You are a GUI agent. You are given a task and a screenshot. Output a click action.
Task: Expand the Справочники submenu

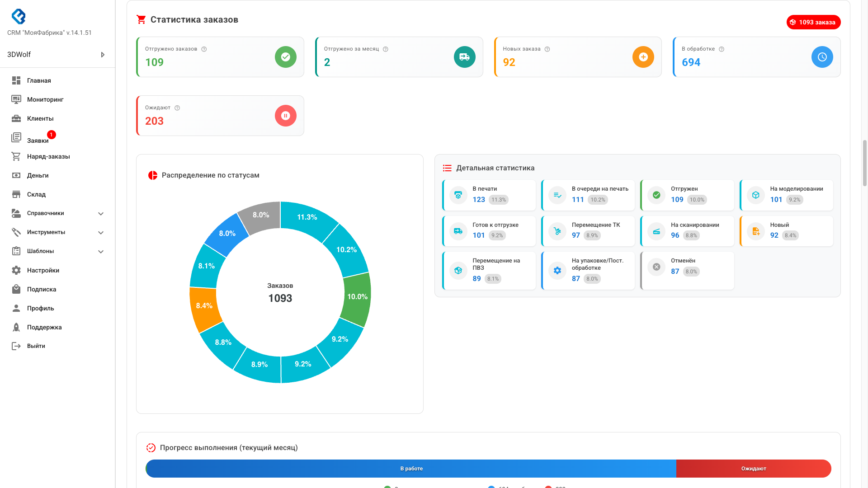(x=101, y=214)
